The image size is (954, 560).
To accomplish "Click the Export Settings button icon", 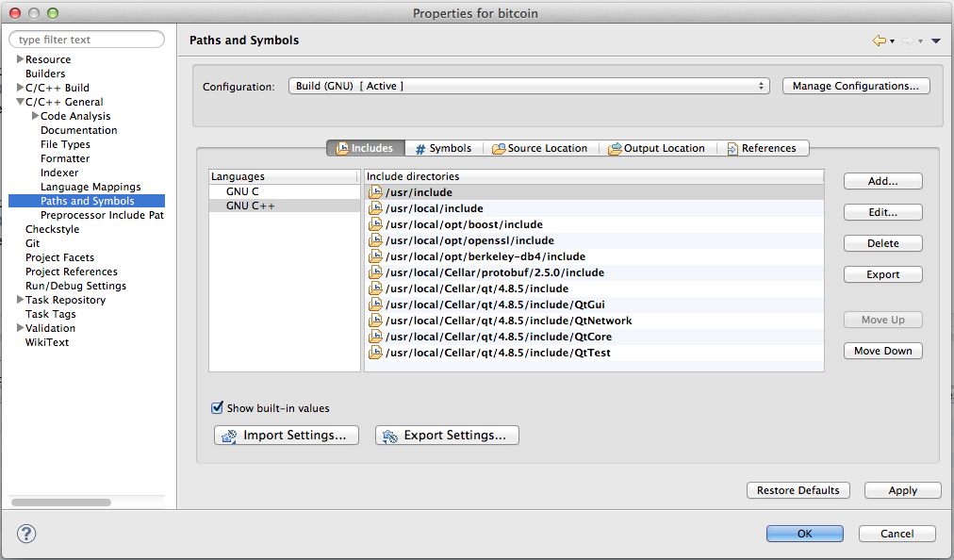I will point(390,436).
